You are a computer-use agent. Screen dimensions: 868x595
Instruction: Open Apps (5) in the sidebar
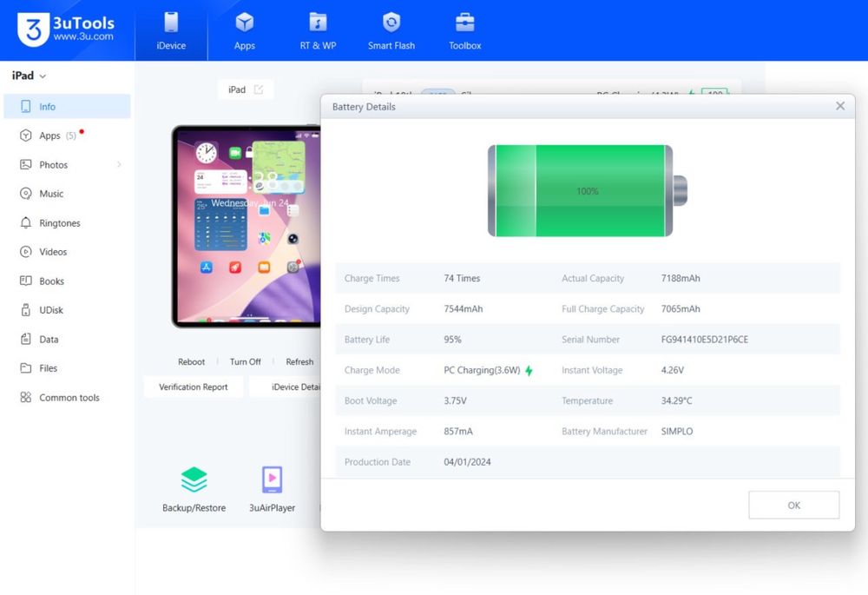pos(67,136)
